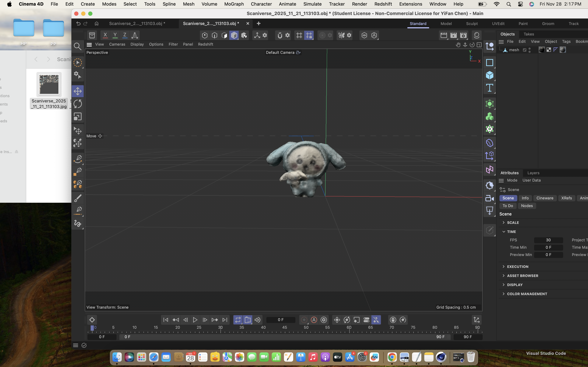The image size is (588, 367).
Task: Switch to the Sculpt layout tab
Action: (x=472, y=24)
